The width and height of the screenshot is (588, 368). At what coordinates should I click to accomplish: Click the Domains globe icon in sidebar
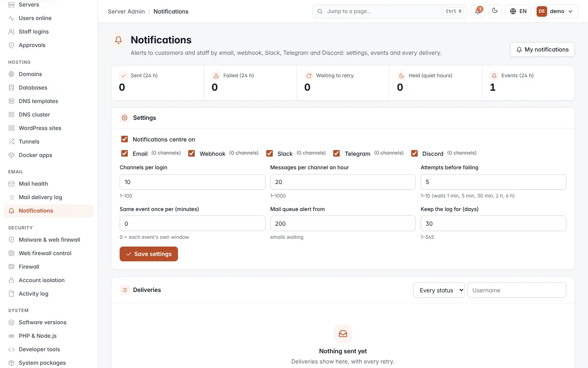click(x=11, y=74)
